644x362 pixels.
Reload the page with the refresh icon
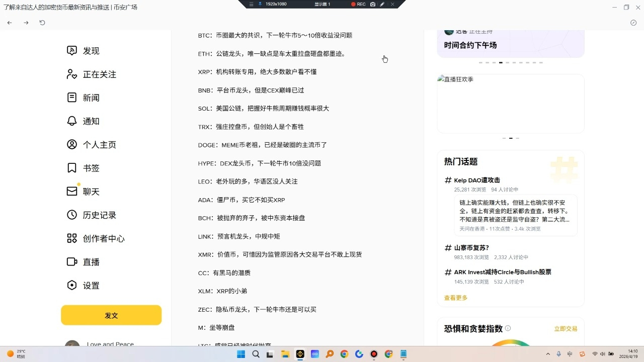click(42, 23)
